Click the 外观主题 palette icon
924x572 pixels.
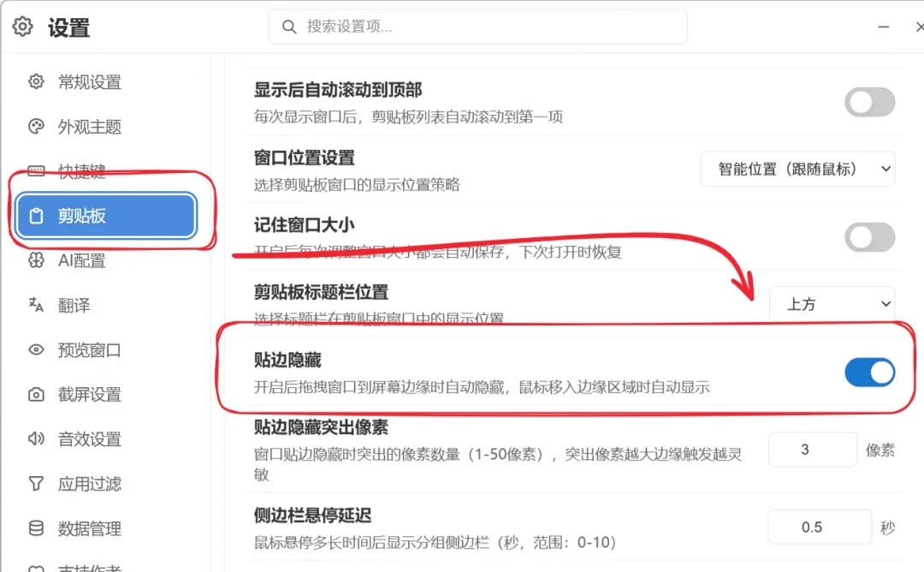click(36, 126)
